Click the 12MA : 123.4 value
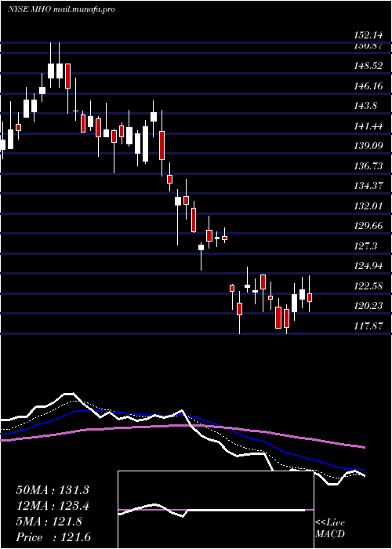Image resolution: width=392 pixels, height=549 pixels. pyautogui.click(x=53, y=507)
